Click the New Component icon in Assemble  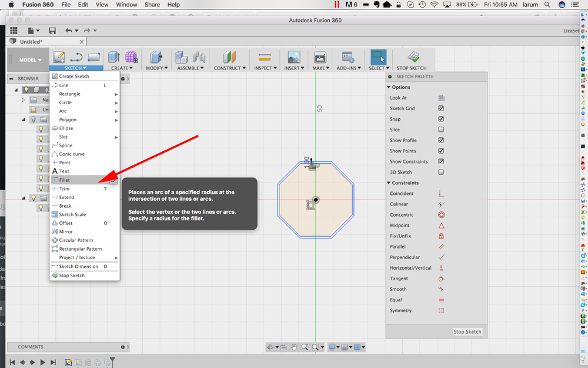click(x=182, y=57)
